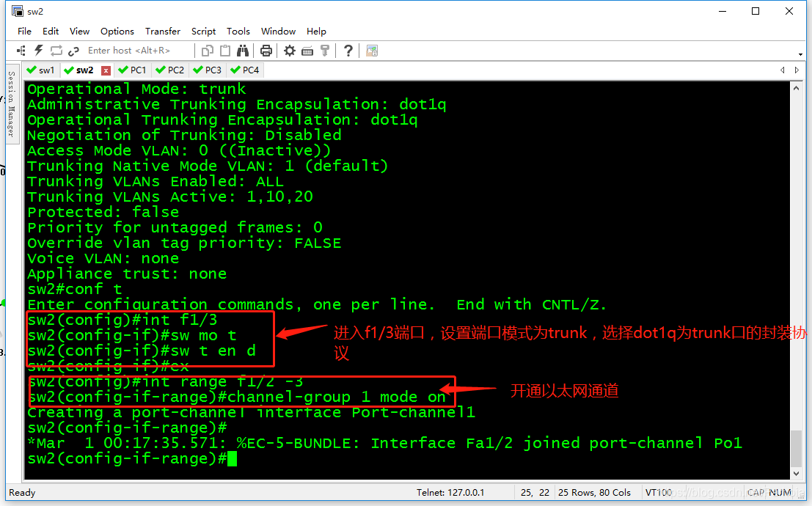Click the 'Protected: false' line
Screen dimensions: 812x506
coord(103,213)
